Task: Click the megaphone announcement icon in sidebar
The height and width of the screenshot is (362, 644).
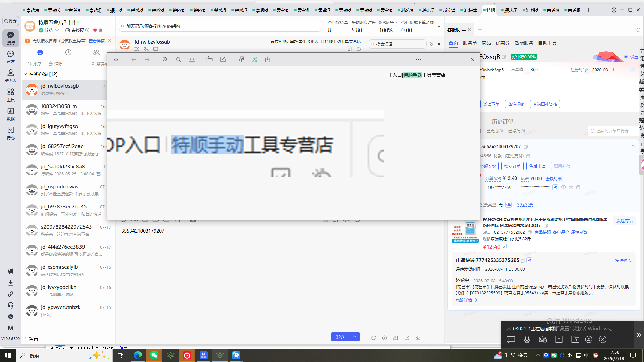Action: point(11,271)
